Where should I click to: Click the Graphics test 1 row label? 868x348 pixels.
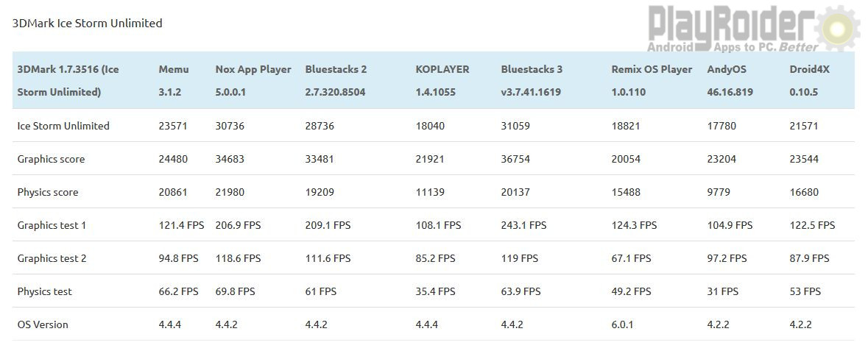[x=52, y=225]
